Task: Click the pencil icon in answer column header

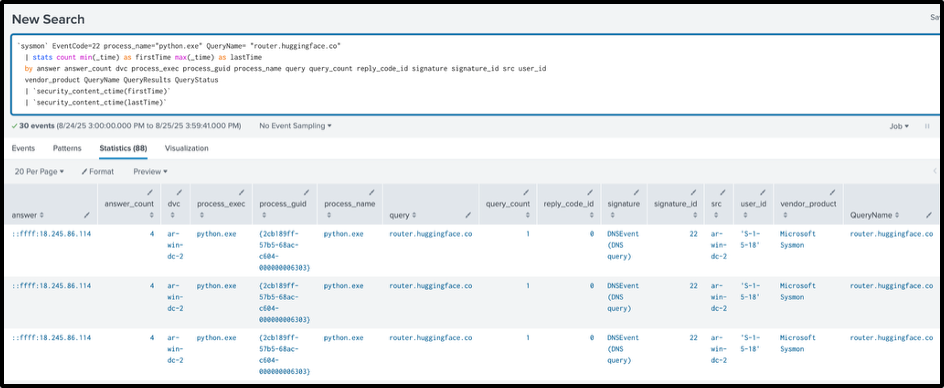Action: point(87,215)
